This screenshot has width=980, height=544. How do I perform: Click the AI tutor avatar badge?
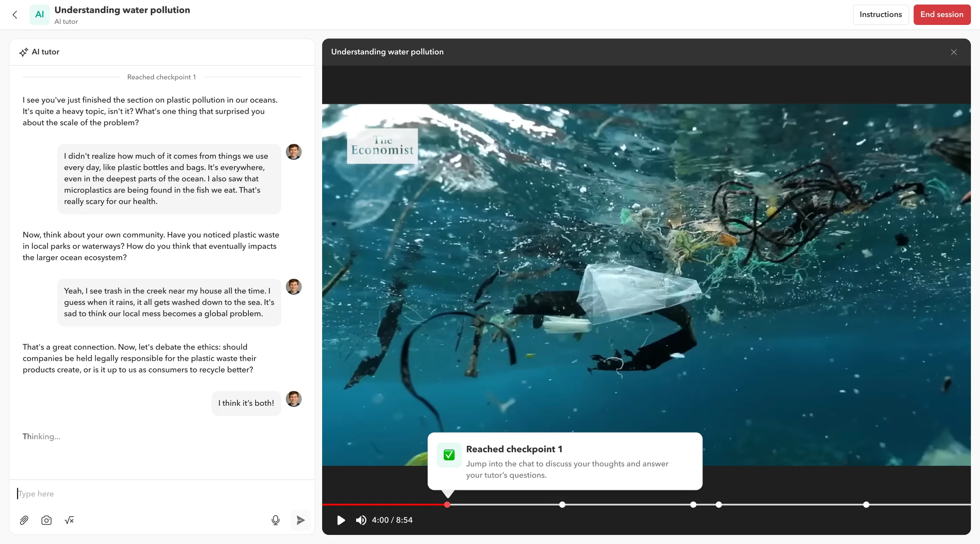[39, 14]
